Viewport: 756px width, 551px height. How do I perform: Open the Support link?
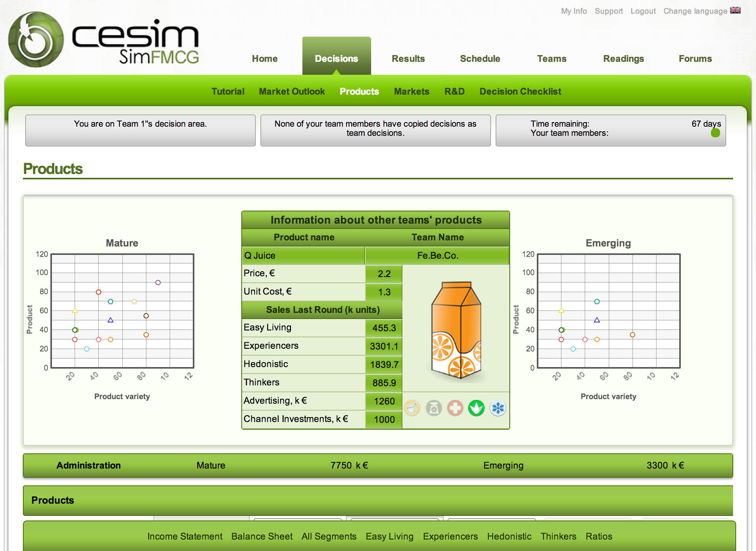[x=609, y=11]
